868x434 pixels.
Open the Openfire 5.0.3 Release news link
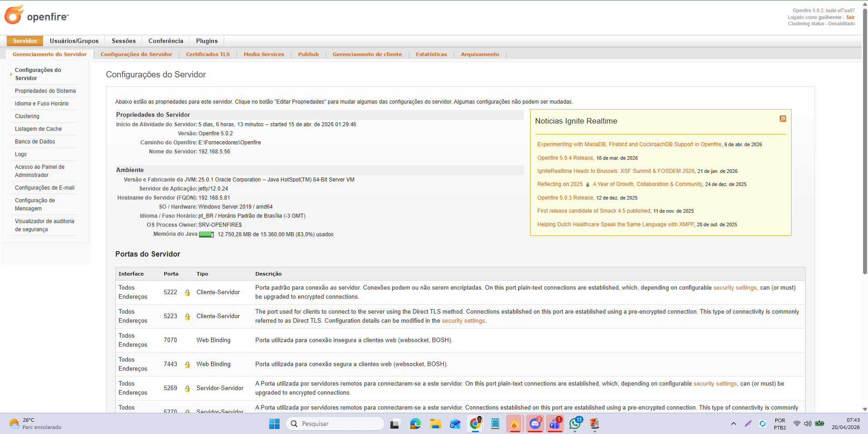[565, 198]
